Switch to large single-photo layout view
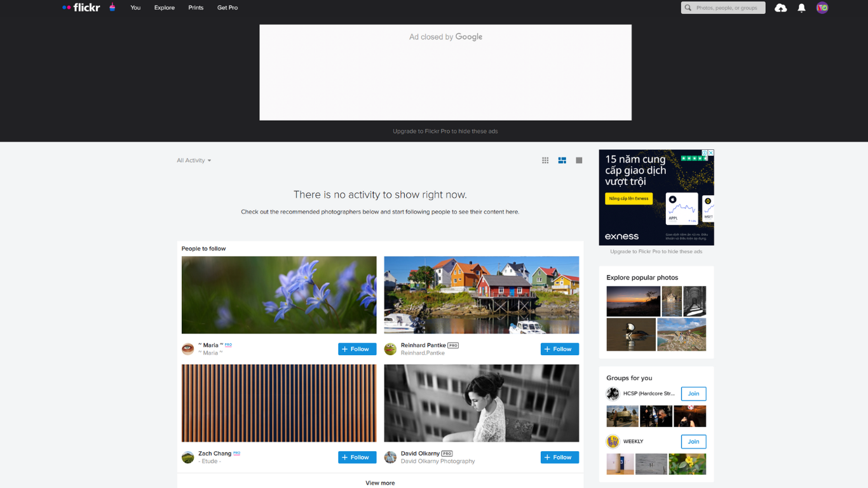The image size is (868, 488). (x=579, y=161)
